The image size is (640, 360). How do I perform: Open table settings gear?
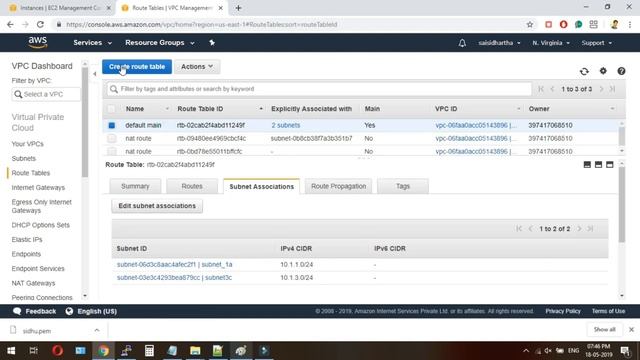click(603, 71)
